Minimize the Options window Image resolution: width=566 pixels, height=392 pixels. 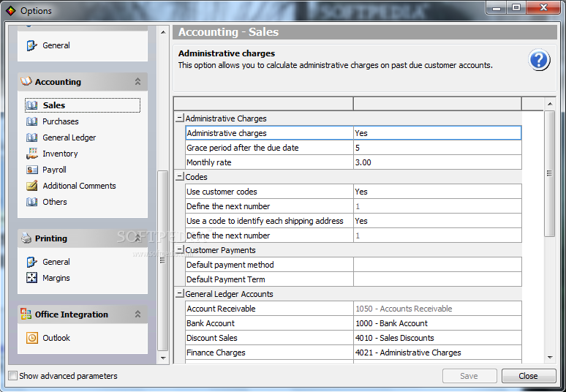click(497, 8)
